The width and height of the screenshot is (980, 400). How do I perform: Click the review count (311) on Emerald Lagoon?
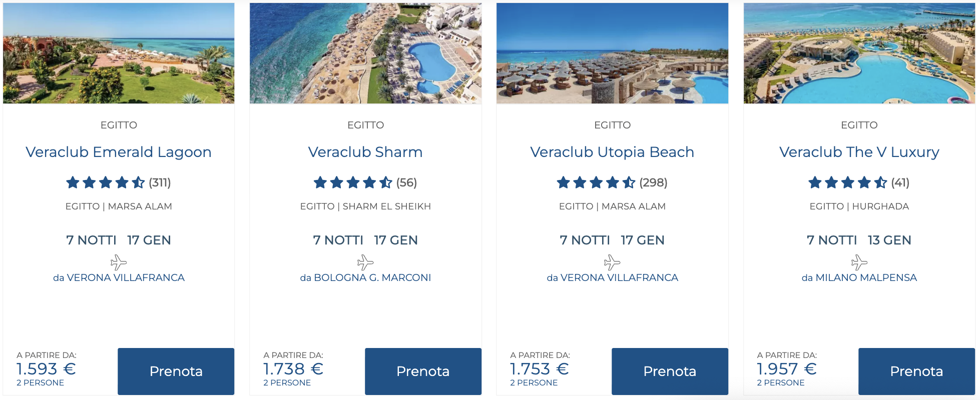pyautogui.click(x=159, y=183)
